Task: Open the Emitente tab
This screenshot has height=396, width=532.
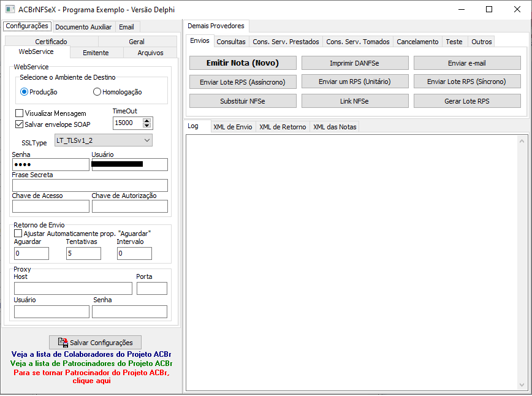Action: 96,53
